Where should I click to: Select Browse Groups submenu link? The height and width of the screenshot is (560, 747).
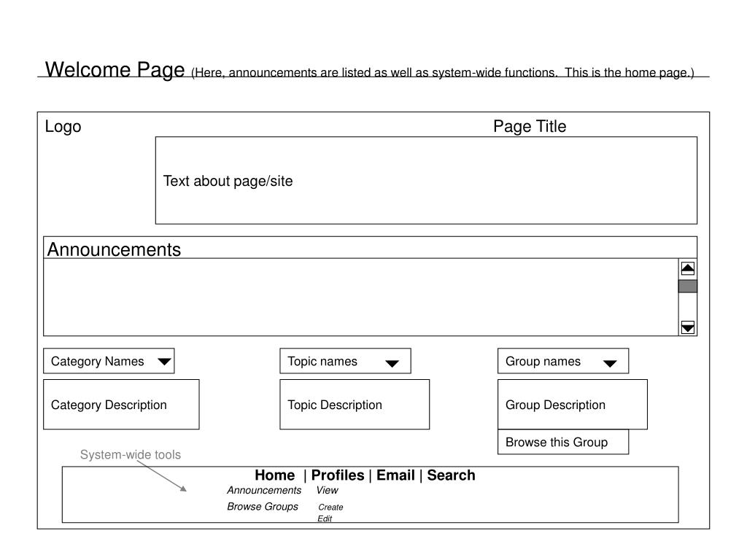click(263, 507)
